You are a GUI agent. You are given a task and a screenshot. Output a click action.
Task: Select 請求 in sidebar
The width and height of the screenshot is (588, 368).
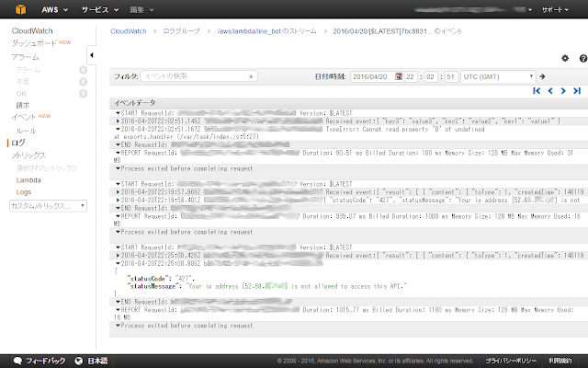click(22, 106)
